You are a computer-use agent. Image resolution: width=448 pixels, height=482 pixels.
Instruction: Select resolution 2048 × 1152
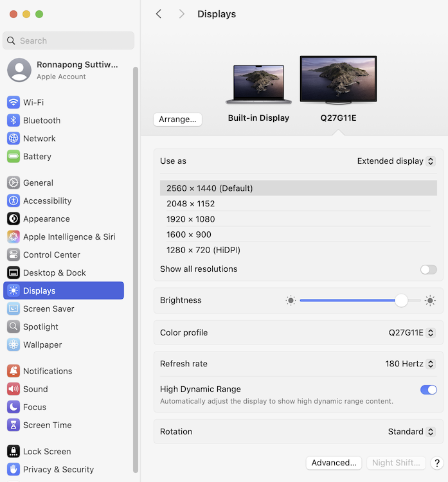298,204
